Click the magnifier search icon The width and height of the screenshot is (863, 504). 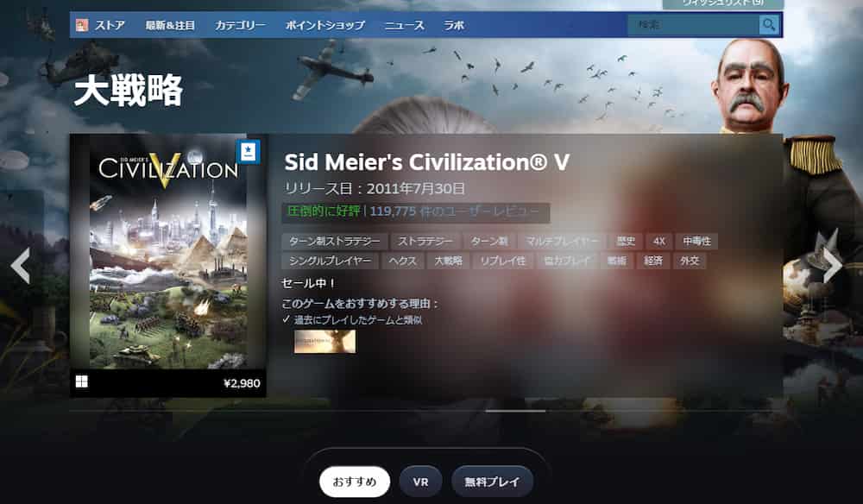(x=769, y=25)
